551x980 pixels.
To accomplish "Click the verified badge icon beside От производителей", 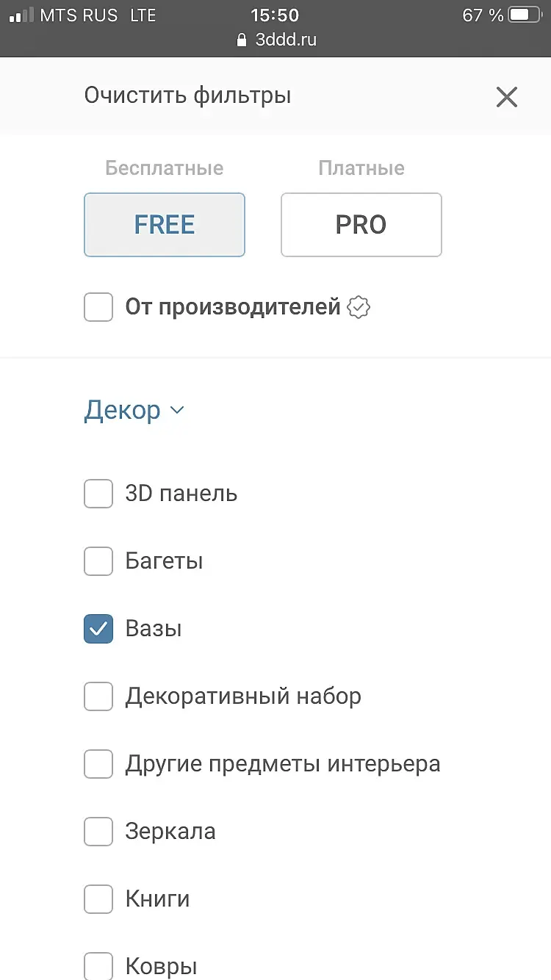I will (x=358, y=307).
